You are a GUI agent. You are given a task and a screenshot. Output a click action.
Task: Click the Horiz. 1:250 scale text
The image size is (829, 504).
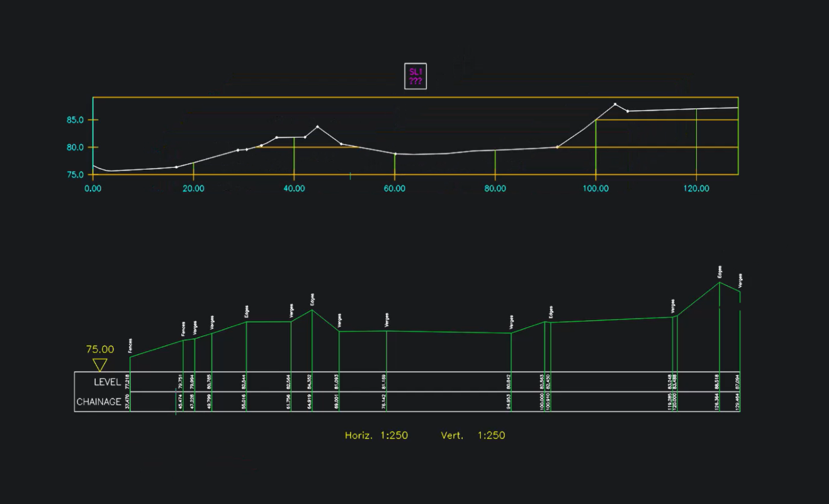tap(376, 435)
